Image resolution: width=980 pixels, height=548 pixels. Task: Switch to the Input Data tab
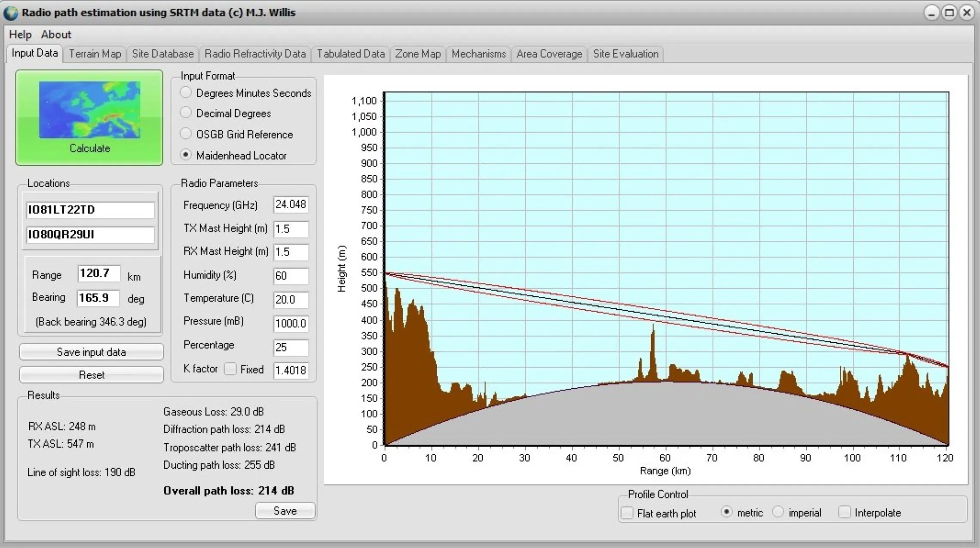pyautogui.click(x=35, y=53)
